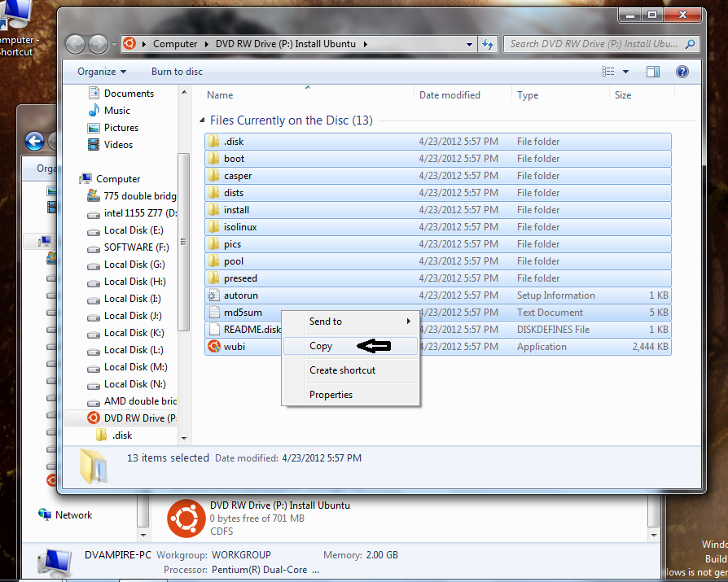Click the casper folder icon
728x582 pixels.
(213, 176)
